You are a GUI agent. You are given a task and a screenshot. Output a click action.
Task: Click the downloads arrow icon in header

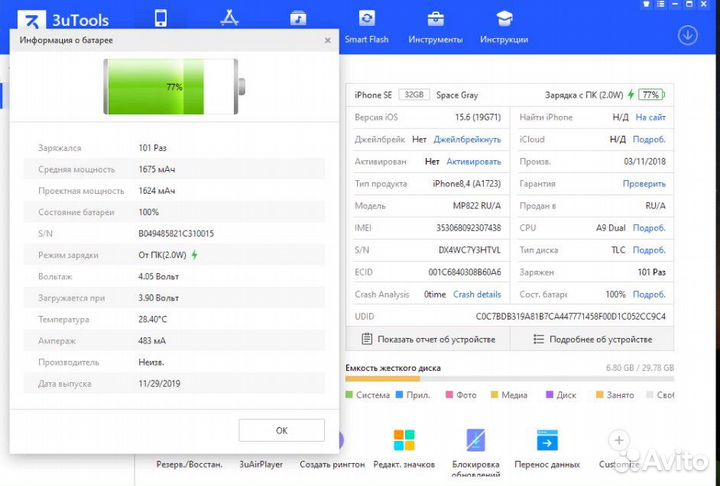coord(687,35)
